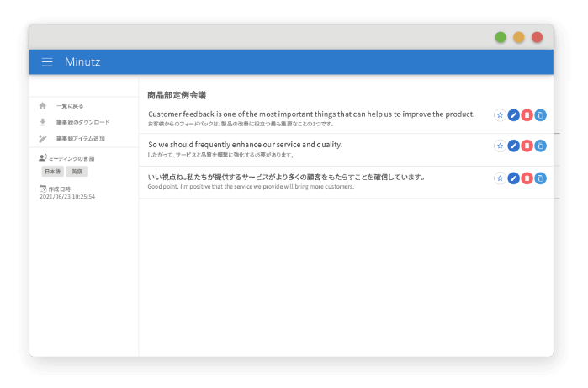Viewport: 588px width, 388px height.
Task: Select the 英語 language tag
Action: 77,172
